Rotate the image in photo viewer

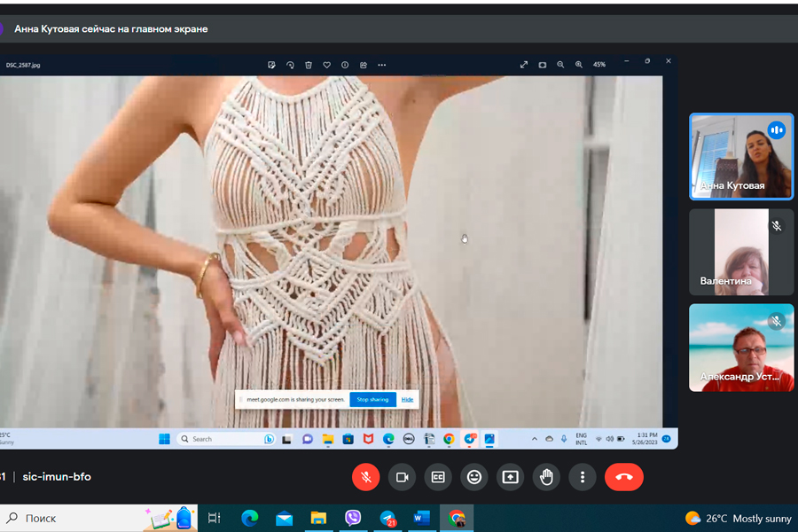290,65
